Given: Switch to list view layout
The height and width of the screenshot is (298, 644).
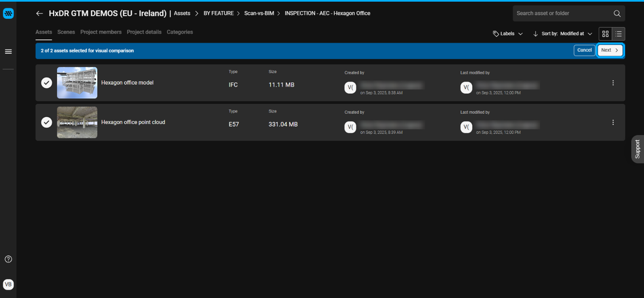Looking at the screenshot, I should [619, 34].
